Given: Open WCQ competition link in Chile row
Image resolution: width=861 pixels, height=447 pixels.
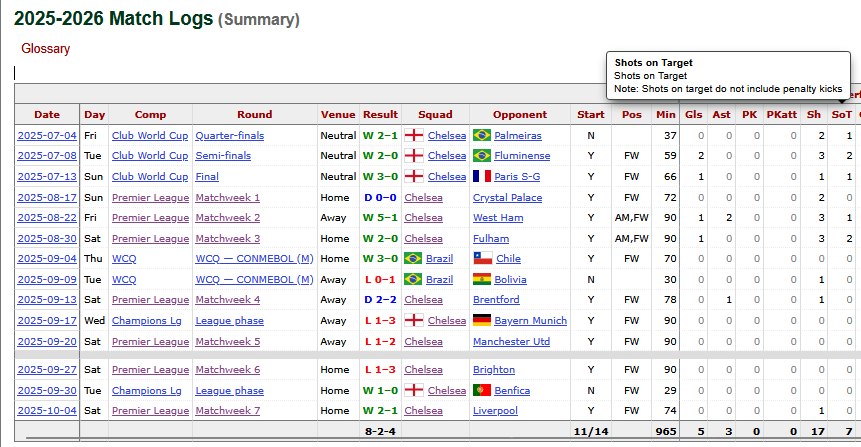Looking at the screenshot, I should point(124,259).
